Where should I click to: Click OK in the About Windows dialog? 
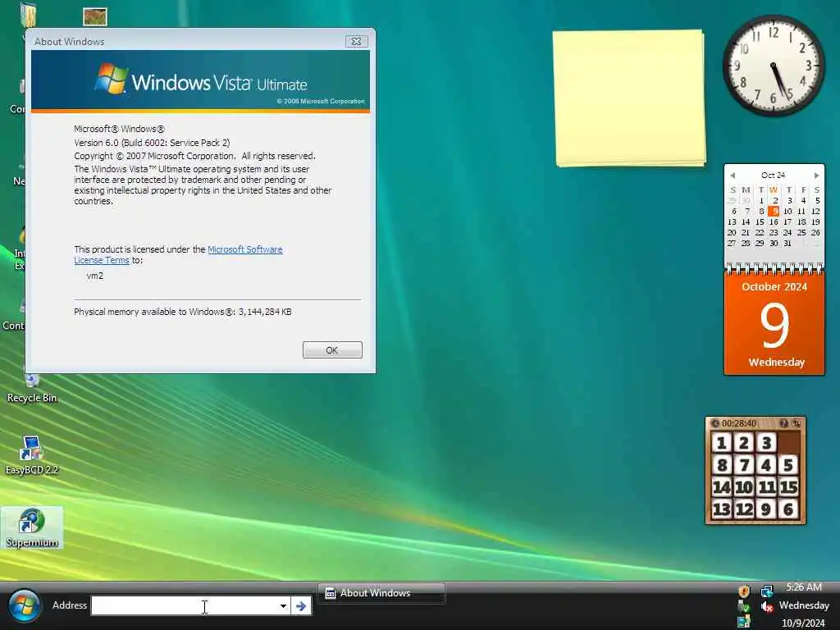coord(332,349)
